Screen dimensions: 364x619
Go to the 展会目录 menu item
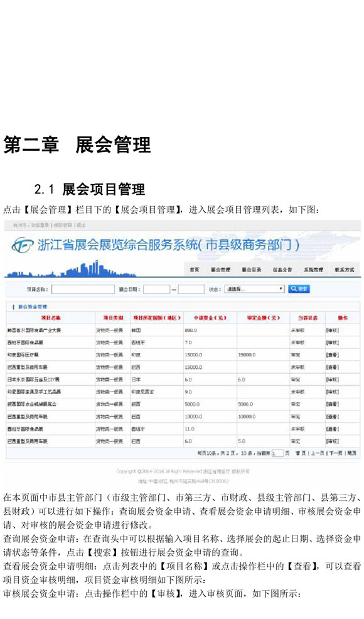coord(251,270)
